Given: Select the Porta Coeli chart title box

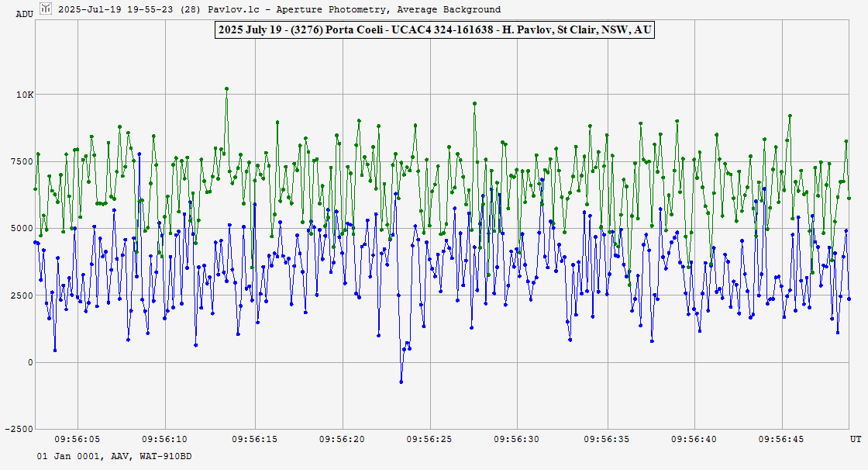Looking at the screenshot, I should (434, 30).
